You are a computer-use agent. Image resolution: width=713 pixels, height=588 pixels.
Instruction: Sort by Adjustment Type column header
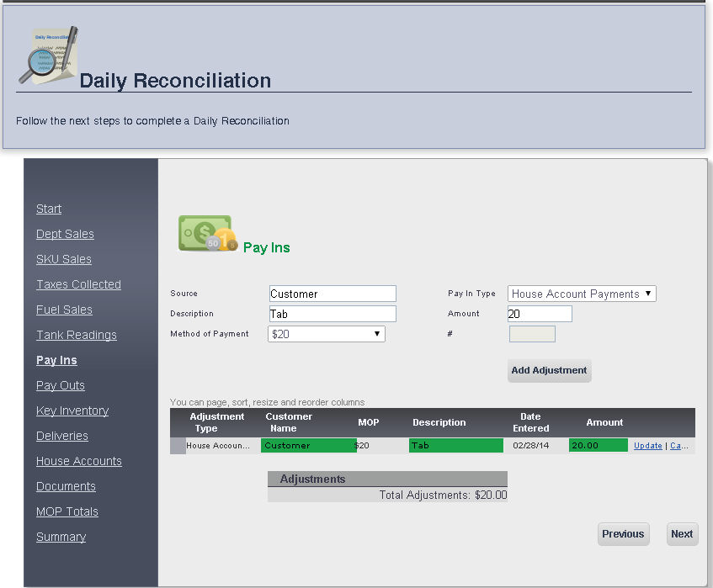[x=217, y=422]
